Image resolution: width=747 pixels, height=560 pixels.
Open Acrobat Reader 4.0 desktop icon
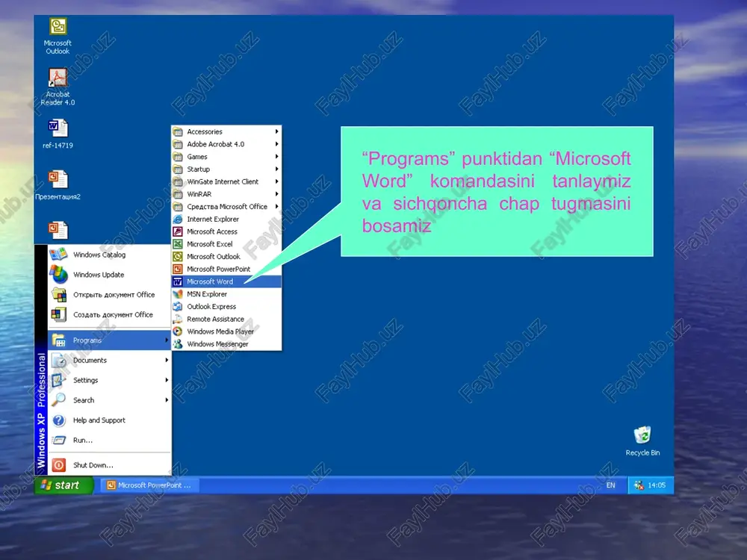58,87
